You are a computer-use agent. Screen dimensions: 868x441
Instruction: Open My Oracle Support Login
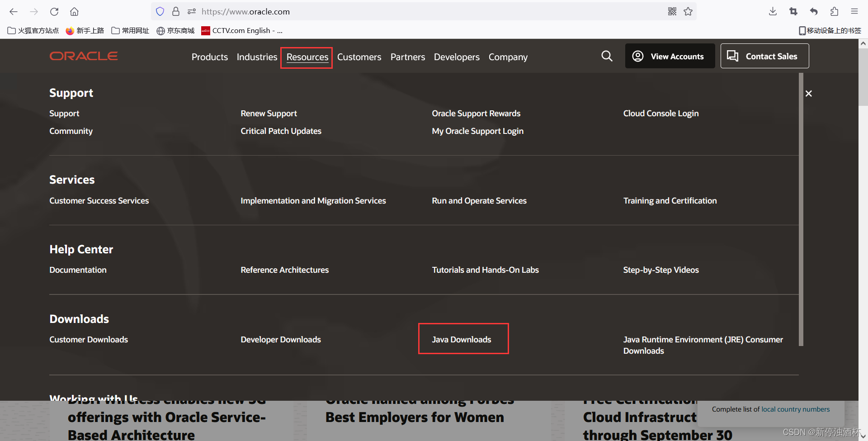tap(478, 131)
